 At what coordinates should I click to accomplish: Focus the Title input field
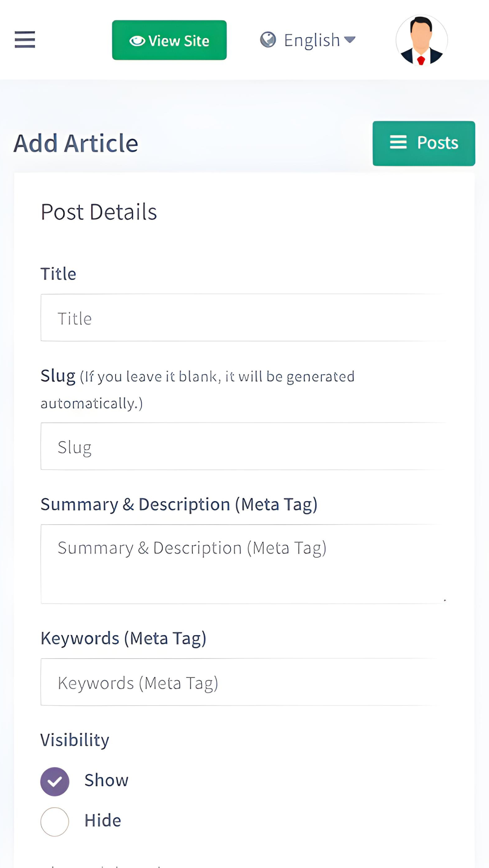click(243, 318)
